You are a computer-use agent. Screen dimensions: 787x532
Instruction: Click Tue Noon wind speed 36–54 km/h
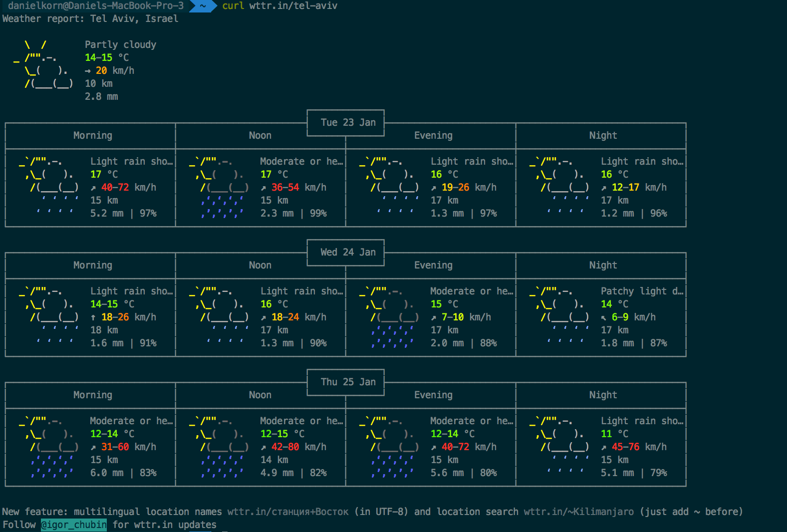coord(293,187)
